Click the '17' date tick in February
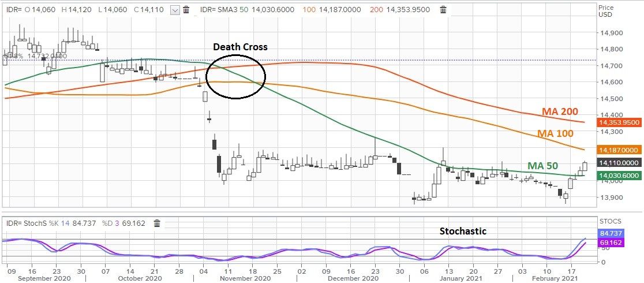The height and width of the screenshot is (283, 644). [572, 271]
